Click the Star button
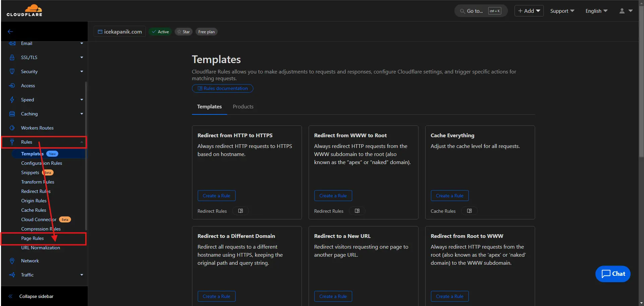Viewport: 644px width, 306px height. (184, 32)
